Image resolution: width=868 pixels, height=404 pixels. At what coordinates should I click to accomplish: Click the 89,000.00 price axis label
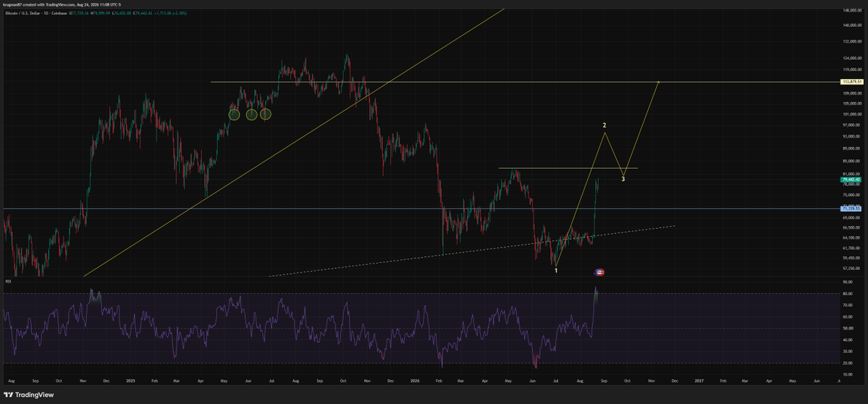click(x=851, y=148)
